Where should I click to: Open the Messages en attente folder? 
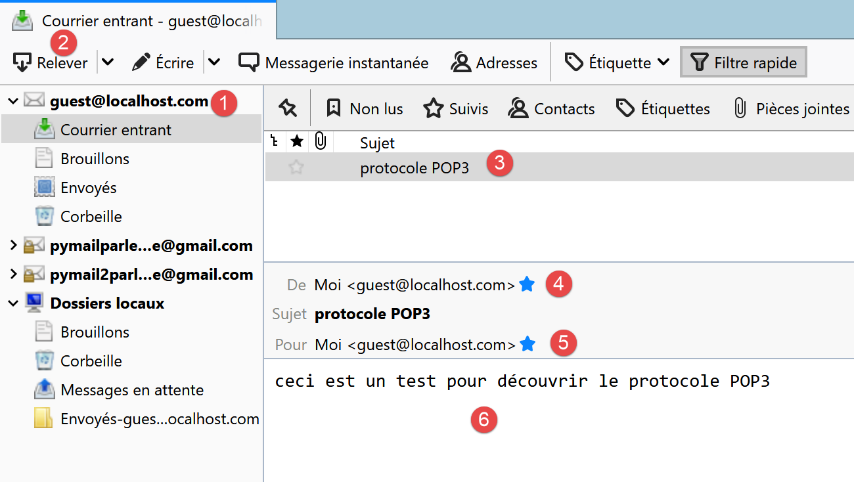pos(131,390)
